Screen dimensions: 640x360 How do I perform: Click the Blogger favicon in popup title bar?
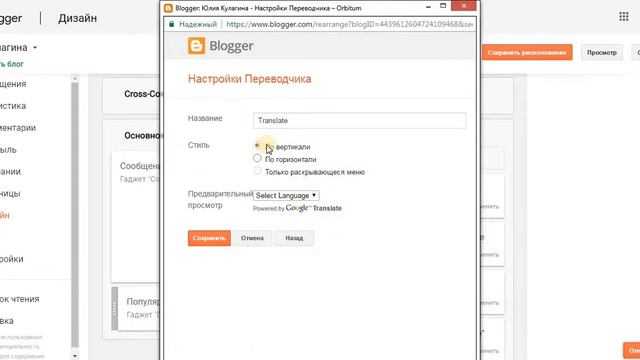pos(168,8)
